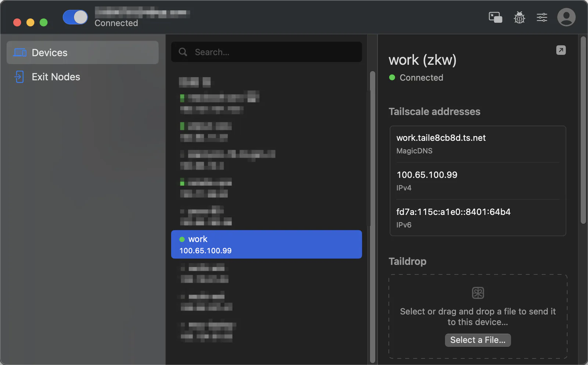588x365 pixels.
Task: Click the green status dot beside work
Action: point(182,240)
